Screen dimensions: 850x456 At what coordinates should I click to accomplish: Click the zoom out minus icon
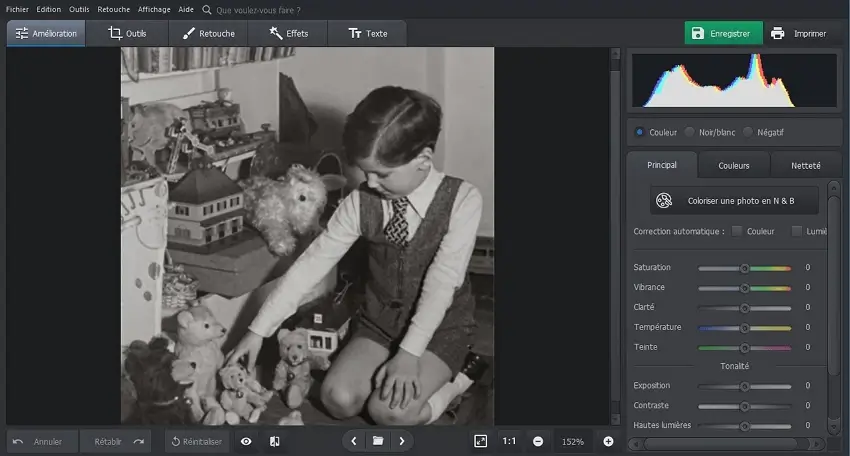click(538, 441)
